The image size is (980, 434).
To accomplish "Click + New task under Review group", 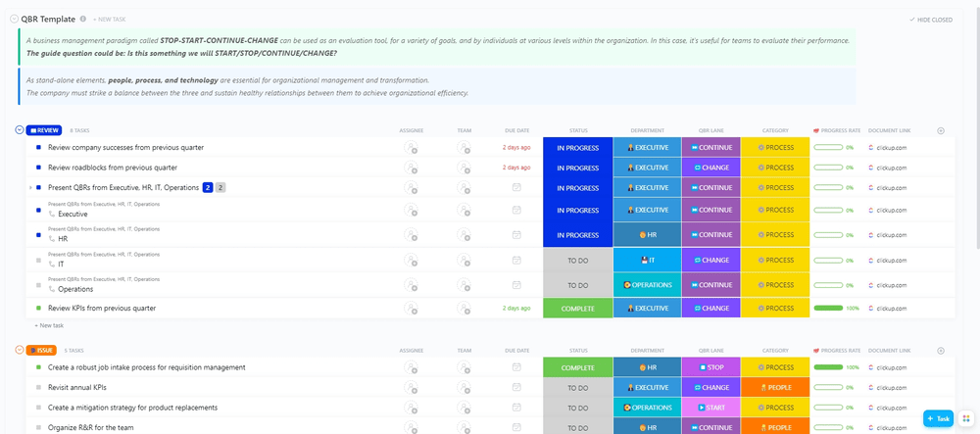I will click(x=49, y=325).
